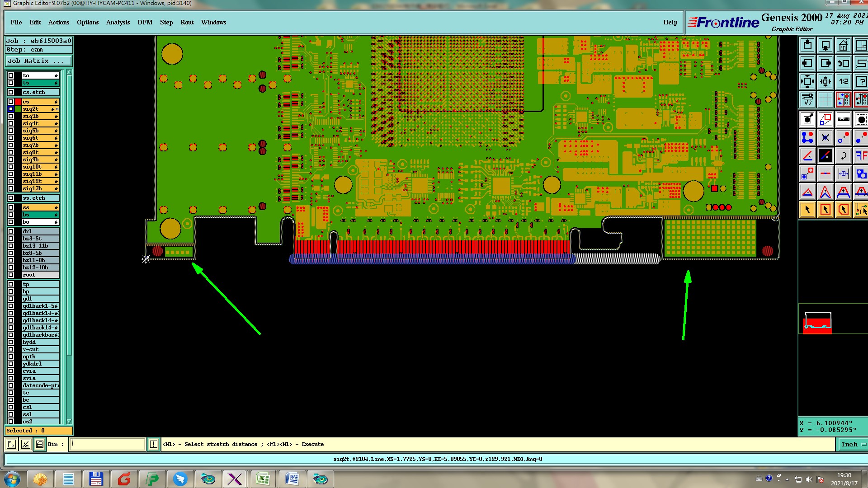The image size is (868, 488).
Task: Toggle display checkbox for layer sig3b
Action: pyautogui.click(x=11, y=116)
